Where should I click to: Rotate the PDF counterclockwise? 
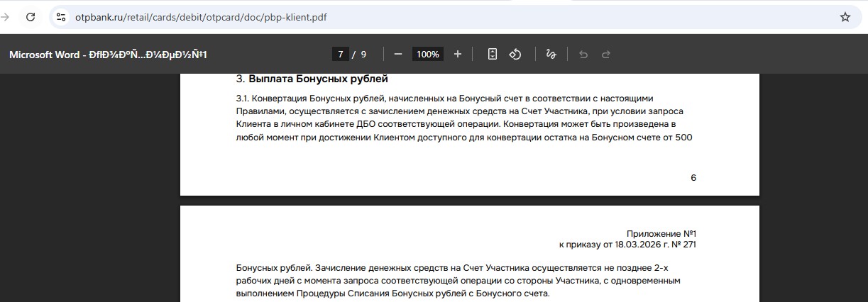(516, 55)
